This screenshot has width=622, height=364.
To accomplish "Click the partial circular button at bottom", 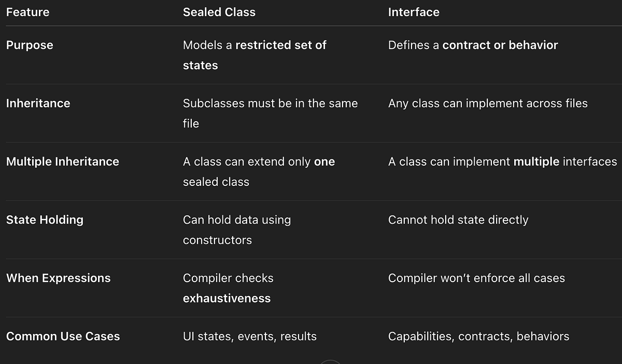I will (x=331, y=362).
